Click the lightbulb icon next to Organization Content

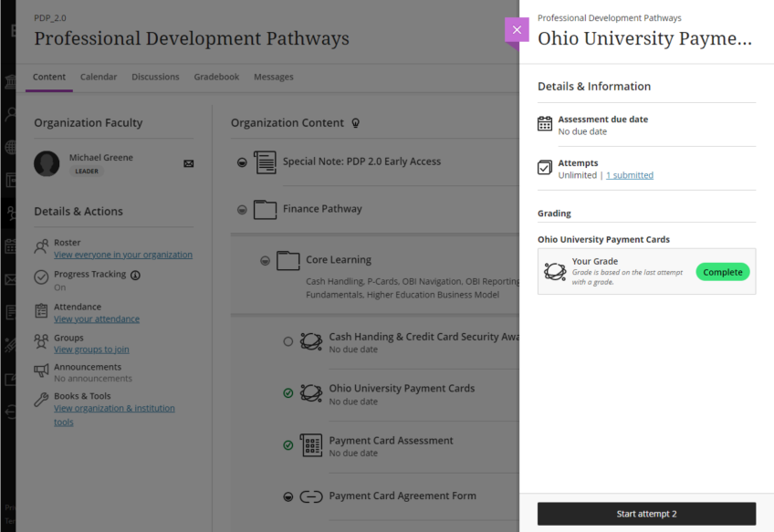click(356, 123)
